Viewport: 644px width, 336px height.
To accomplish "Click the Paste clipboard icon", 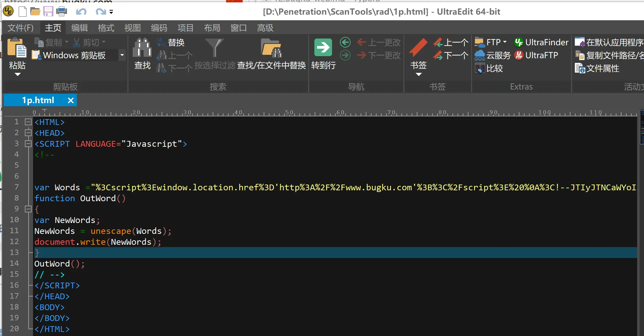I will [17, 48].
